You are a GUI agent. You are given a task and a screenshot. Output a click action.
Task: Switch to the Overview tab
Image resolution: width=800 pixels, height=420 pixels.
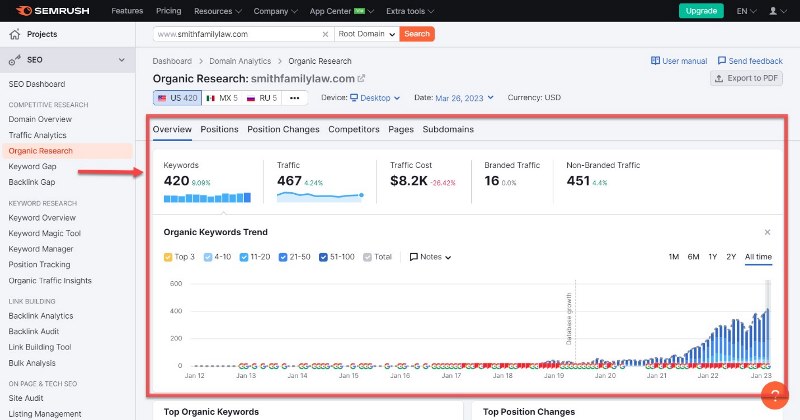[172, 130]
